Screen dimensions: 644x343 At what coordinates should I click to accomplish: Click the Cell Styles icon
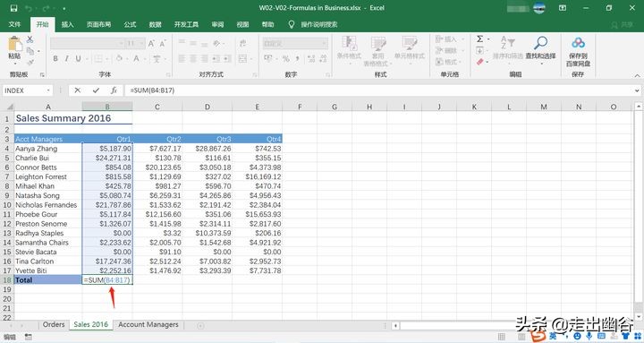pos(409,43)
